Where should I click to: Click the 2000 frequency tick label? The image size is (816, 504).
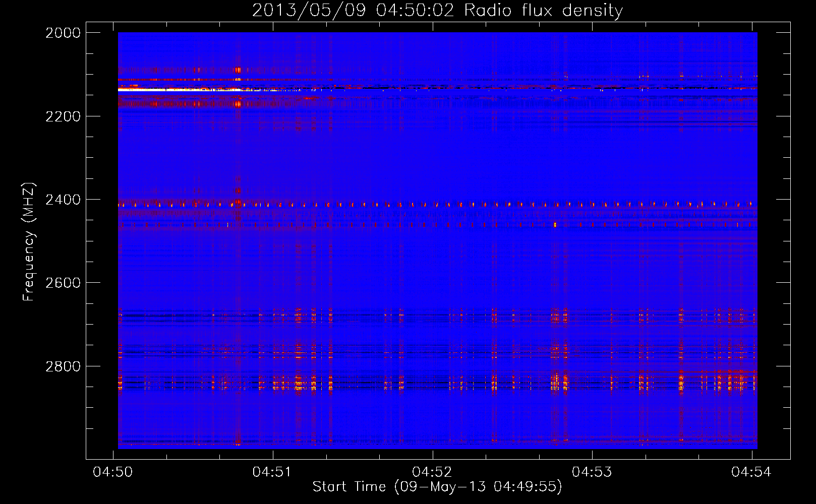[63, 33]
